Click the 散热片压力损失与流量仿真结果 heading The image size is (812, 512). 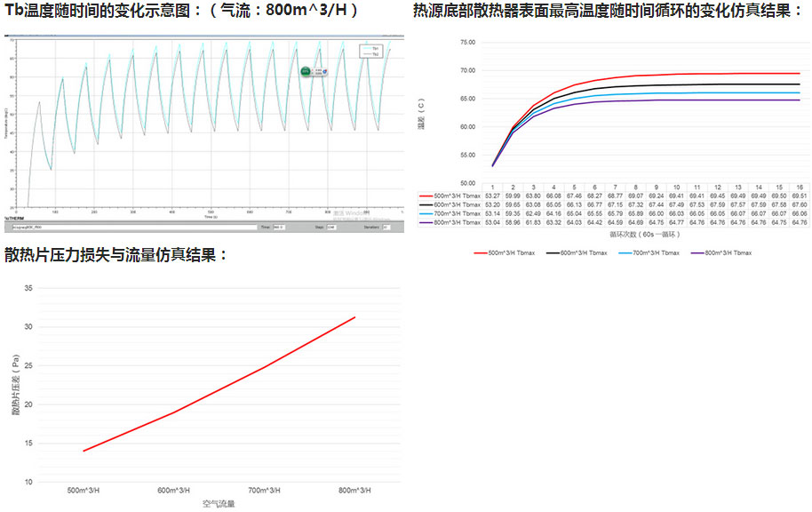click(116, 255)
